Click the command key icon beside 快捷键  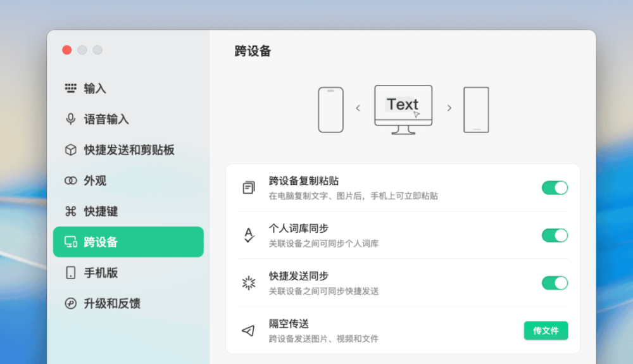tap(71, 211)
